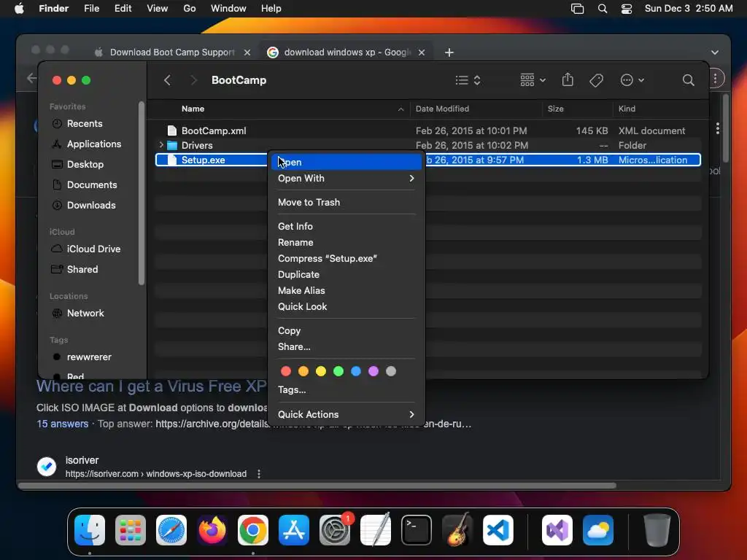Image resolution: width=747 pixels, height=560 pixels.
Task: Go back in the Finder window
Action: tap(167, 80)
